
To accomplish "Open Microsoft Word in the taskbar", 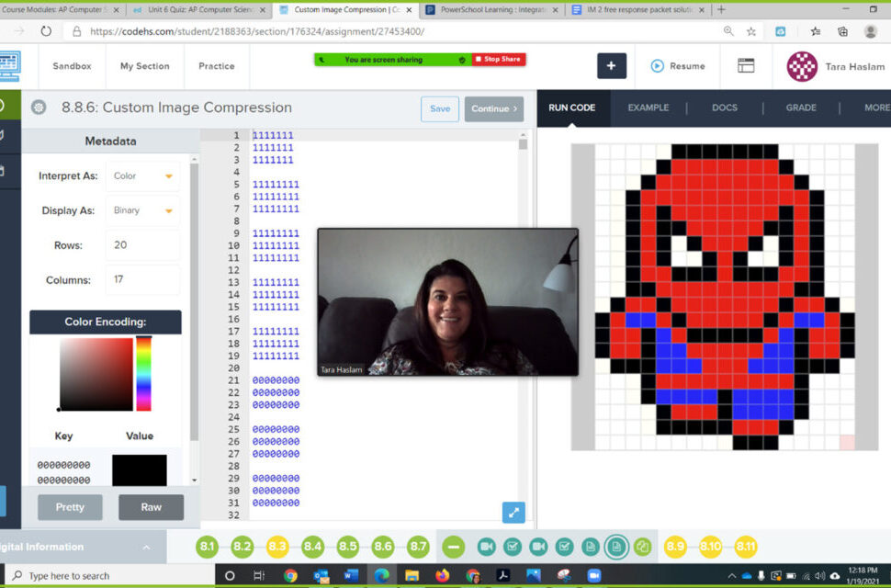I will coord(351,575).
